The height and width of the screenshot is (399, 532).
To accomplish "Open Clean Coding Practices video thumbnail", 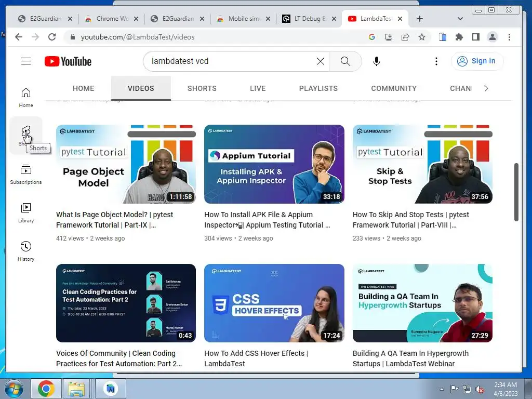I will click(x=126, y=303).
